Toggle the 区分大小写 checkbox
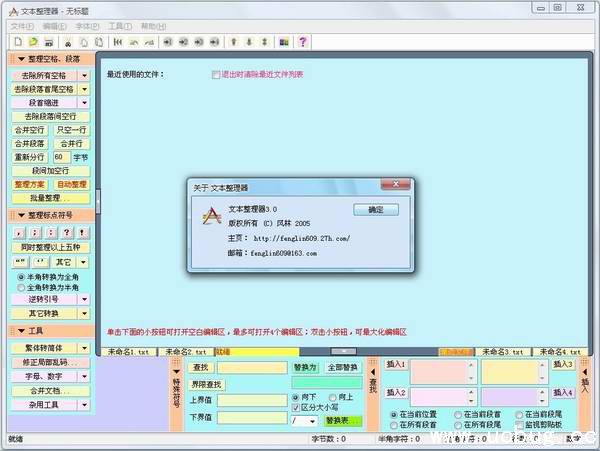The height and width of the screenshot is (451, 600). coord(295,408)
